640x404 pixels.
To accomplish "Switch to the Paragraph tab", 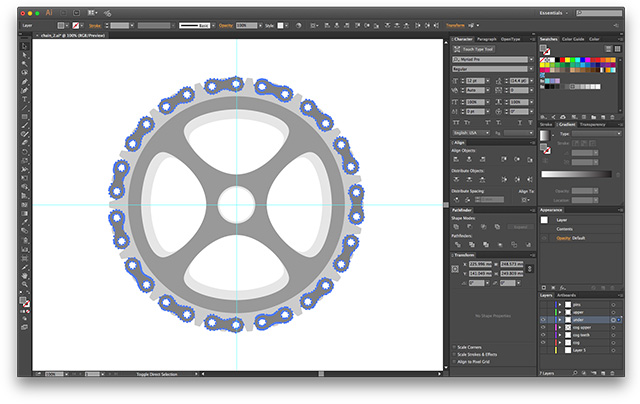I will tap(487, 39).
